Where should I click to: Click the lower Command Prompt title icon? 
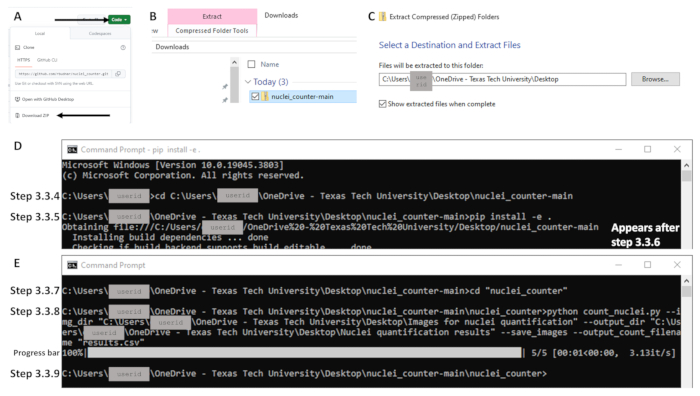click(x=72, y=265)
